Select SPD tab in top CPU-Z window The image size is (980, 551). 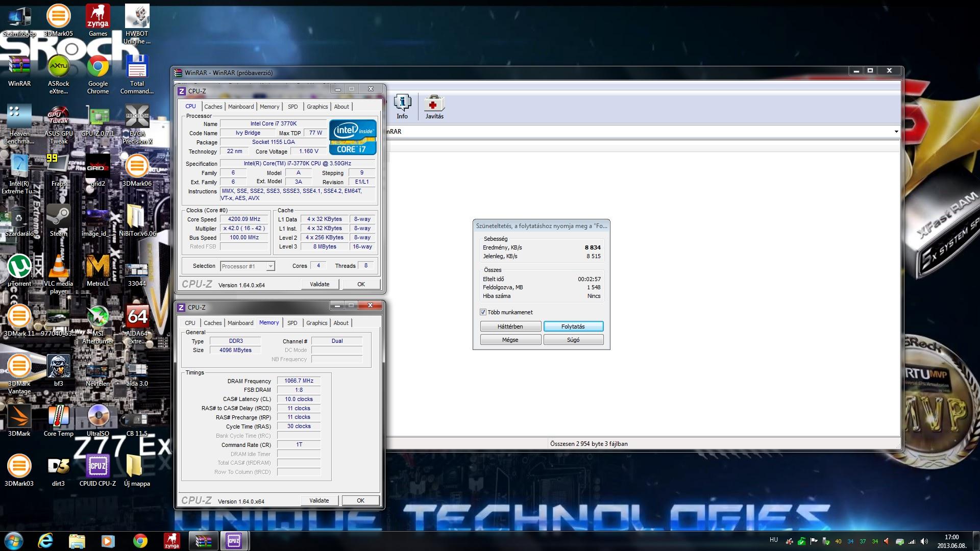(292, 107)
